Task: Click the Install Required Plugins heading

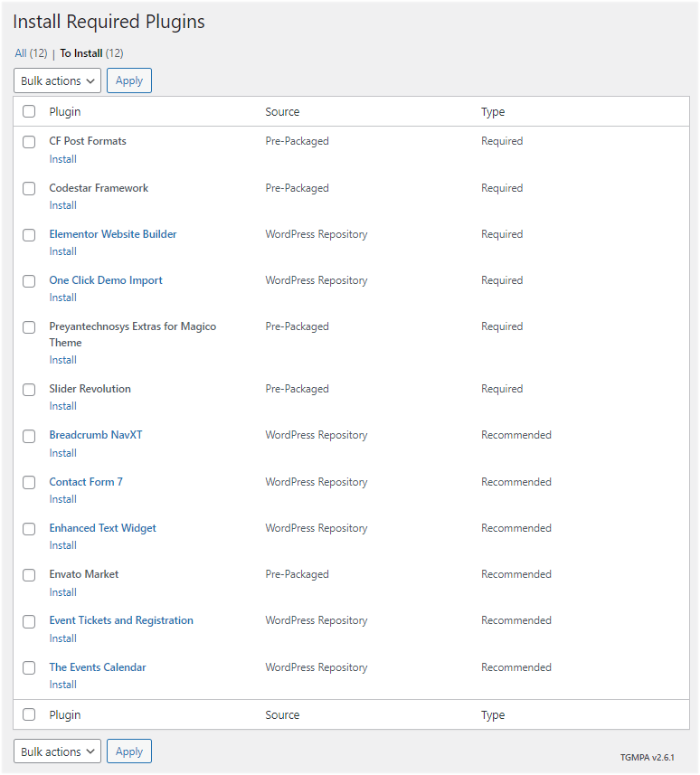Action: (x=109, y=22)
